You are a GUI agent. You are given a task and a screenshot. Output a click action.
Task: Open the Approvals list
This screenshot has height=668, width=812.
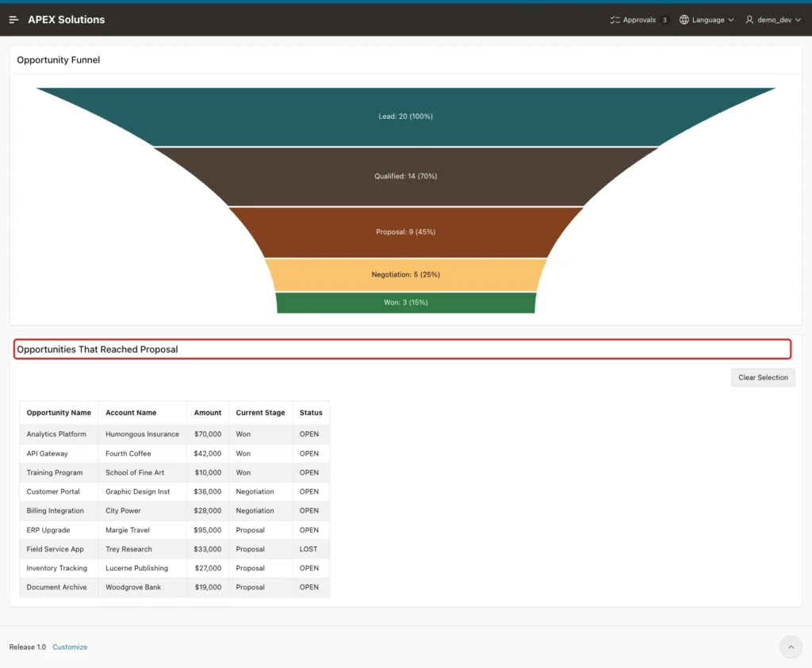click(639, 20)
